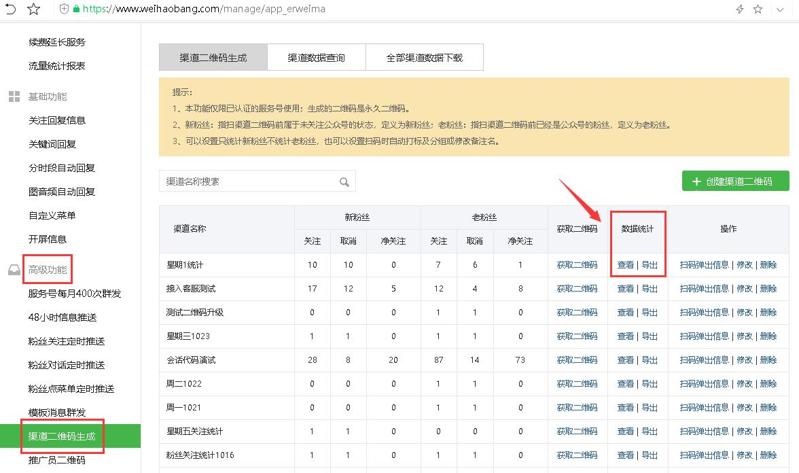Click 导出 link for 接入客服测试
This screenshot has height=473, width=799.
click(x=650, y=289)
